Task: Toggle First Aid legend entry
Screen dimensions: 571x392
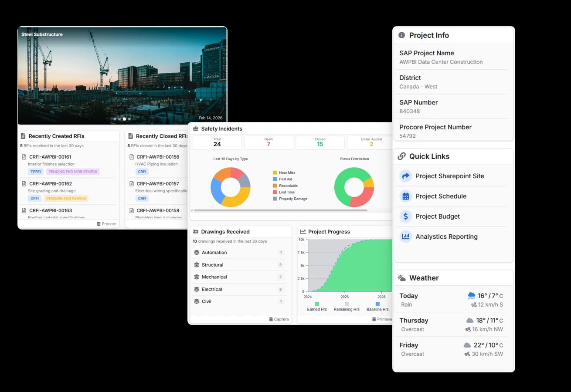Action: click(x=282, y=179)
